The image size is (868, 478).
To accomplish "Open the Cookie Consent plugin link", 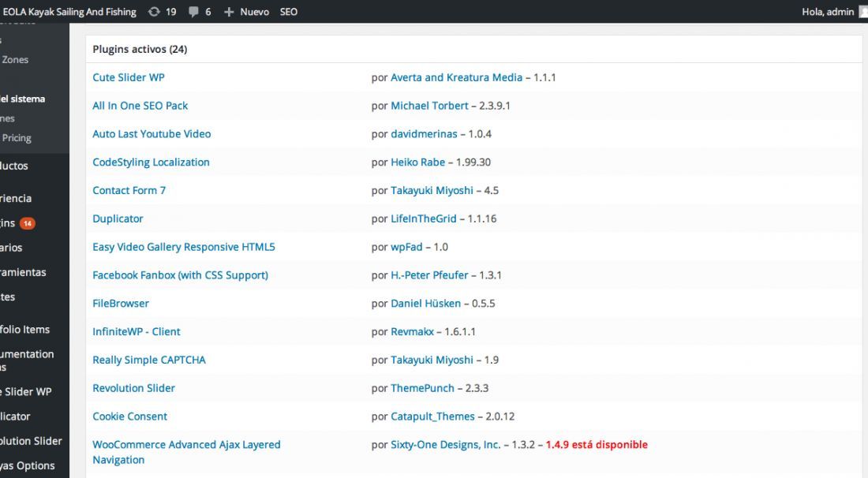I will [130, 416].
